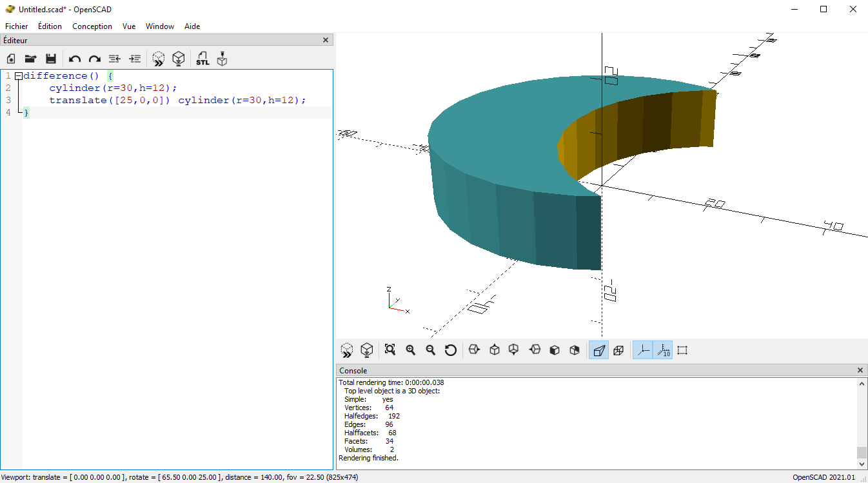This screenshot has width=868, height=483.
Task: Save the file with the floppy icon
Action: click(x=51, y=59)
